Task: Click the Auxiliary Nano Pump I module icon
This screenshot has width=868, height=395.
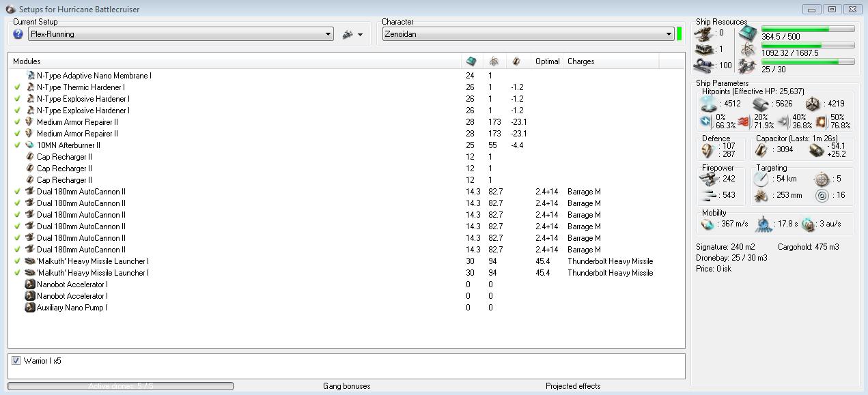Action: [x=29, y=308]
